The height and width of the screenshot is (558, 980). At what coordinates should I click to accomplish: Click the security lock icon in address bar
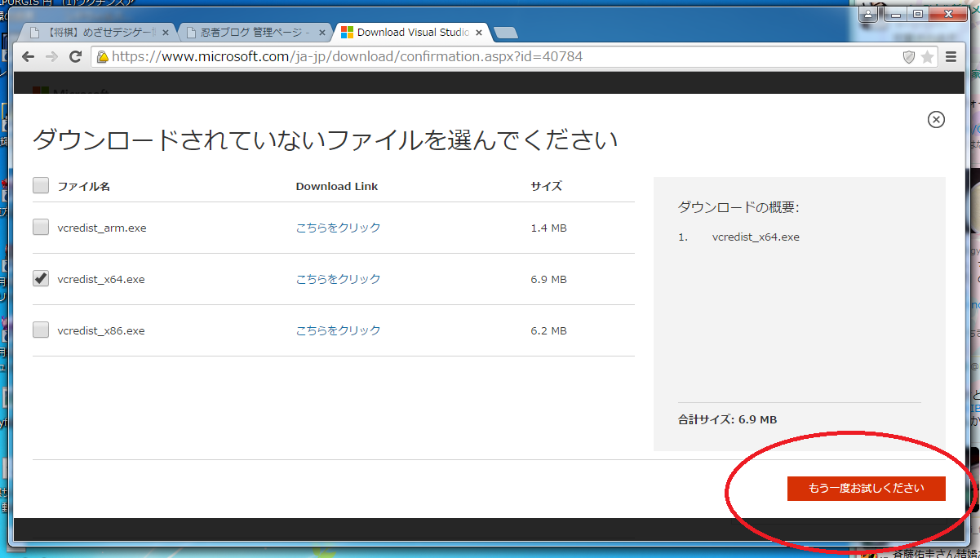click(103, 56)
